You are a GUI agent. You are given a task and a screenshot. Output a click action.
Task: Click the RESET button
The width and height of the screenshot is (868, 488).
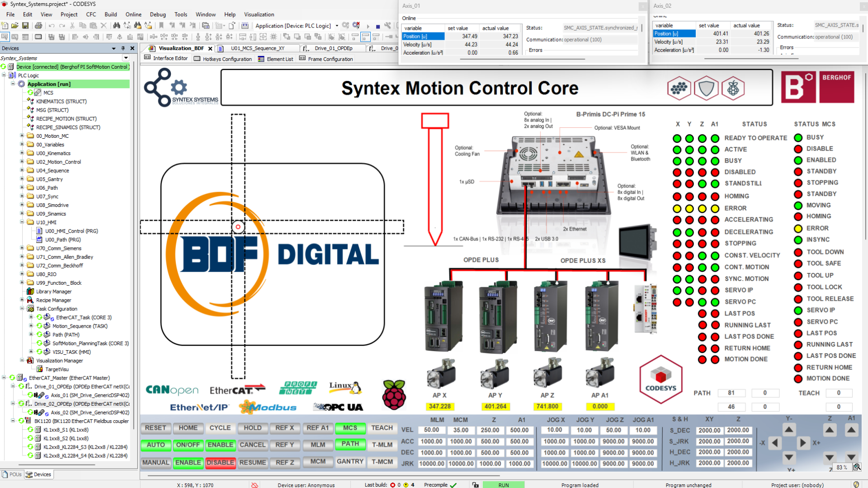156,428
